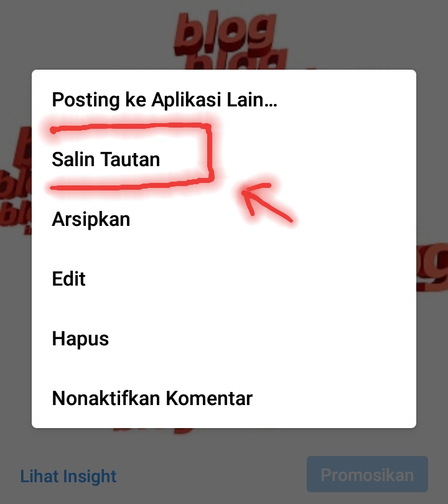The width and height of the screenshot is (448, 504).
Task: Open the Lihat Insight link
Action: (x=68, y=476)
